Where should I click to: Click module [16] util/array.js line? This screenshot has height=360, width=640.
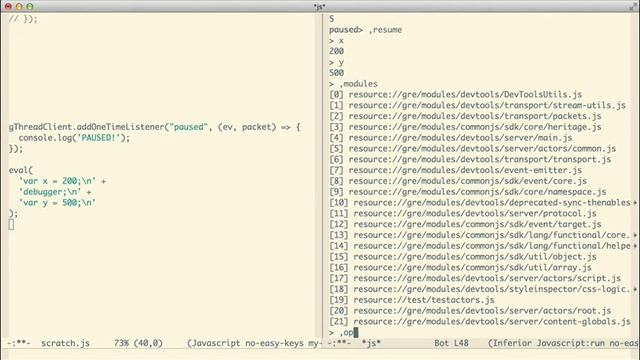(460, 267)
